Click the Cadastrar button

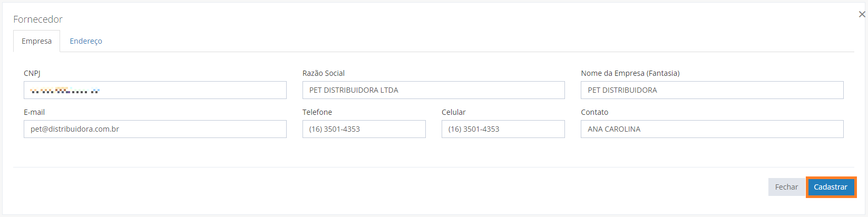(x=831, y=187)
